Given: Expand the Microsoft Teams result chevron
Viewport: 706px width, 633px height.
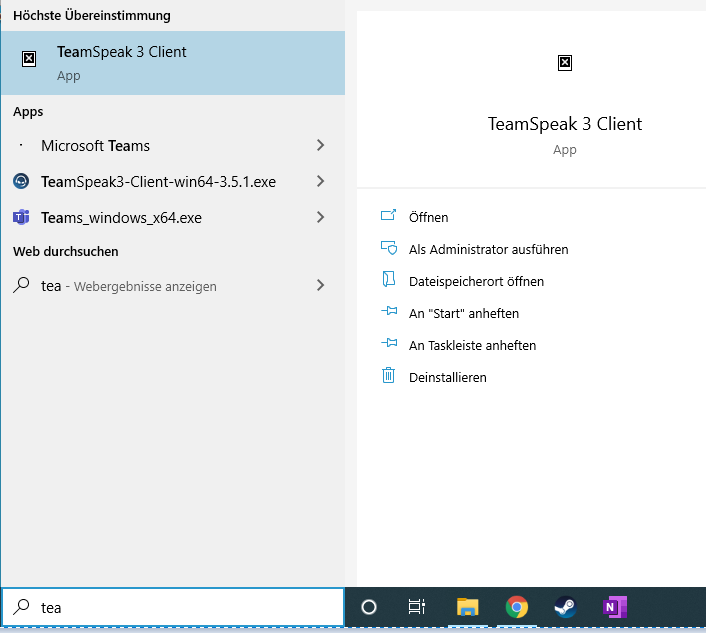Looking at the screenshot, I should point(320,145).
